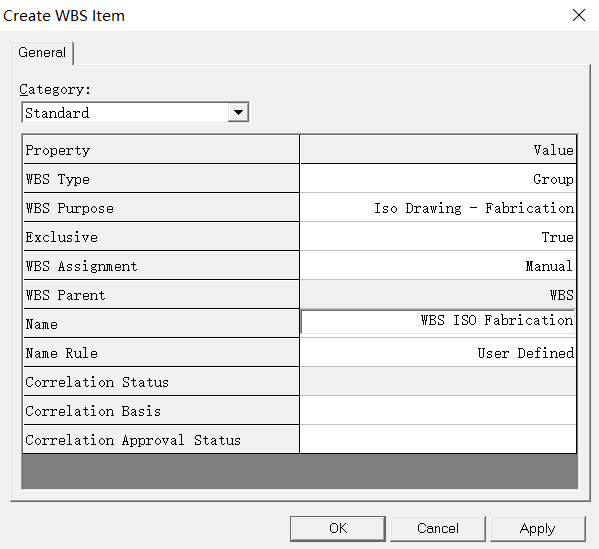Click the Value column header
The height and width of the screenshot is (549, 599).
click(x=438, y=150)
